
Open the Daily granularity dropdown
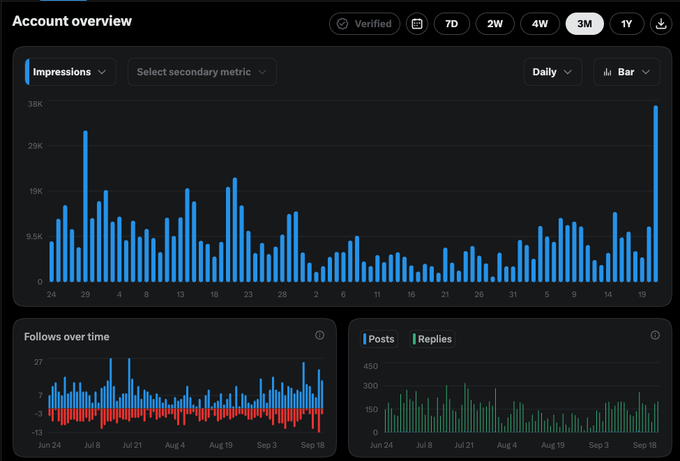pos(553,72)
